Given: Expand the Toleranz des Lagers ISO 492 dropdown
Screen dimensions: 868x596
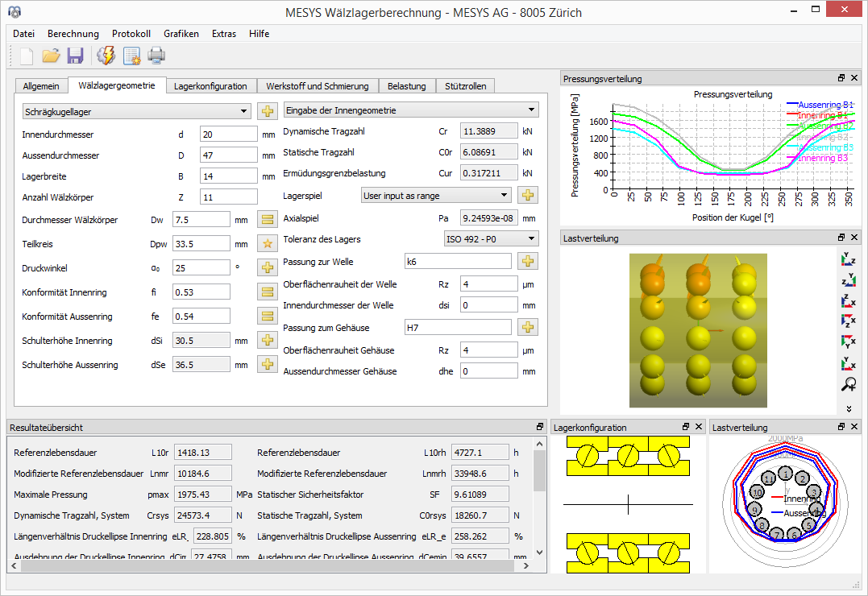Looking at the screenshot, I should [491, 238].
